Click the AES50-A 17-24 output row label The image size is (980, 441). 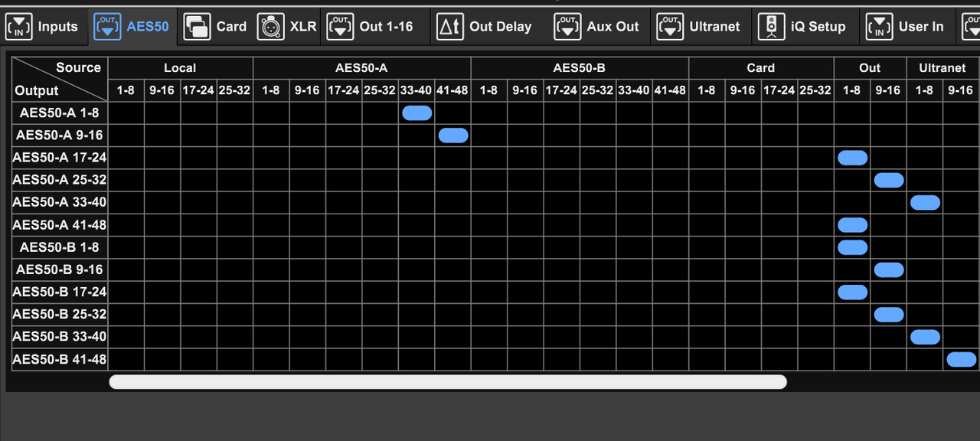60,158
